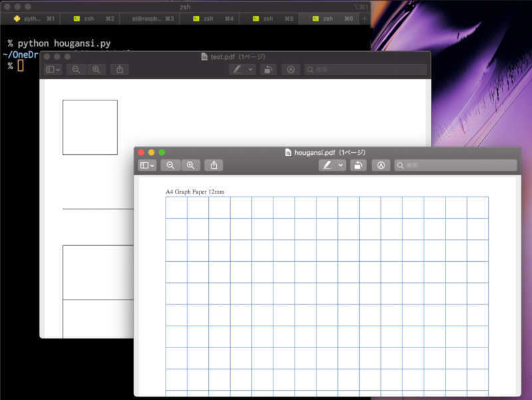Click zoom in icon in test.pdf window

point(96,70)
